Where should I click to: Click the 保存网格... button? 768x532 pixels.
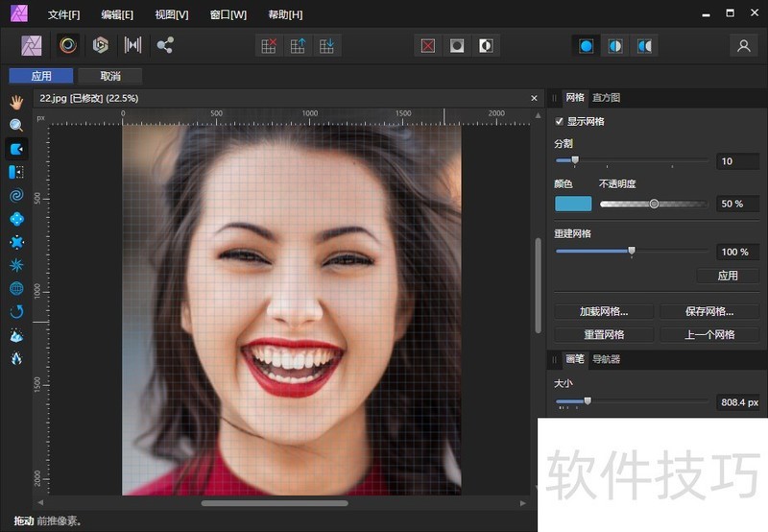(709, 311)
